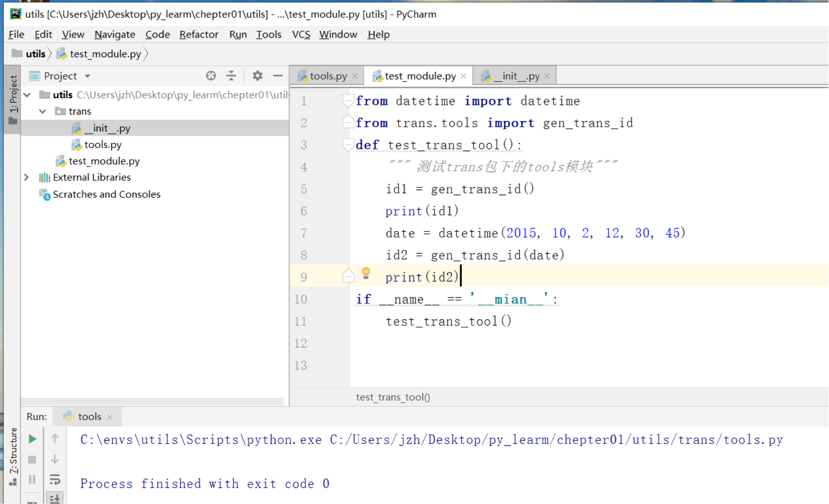Open the Edit menu
Image resolution: width=829 pixels, height=504 pixels.
43,34
